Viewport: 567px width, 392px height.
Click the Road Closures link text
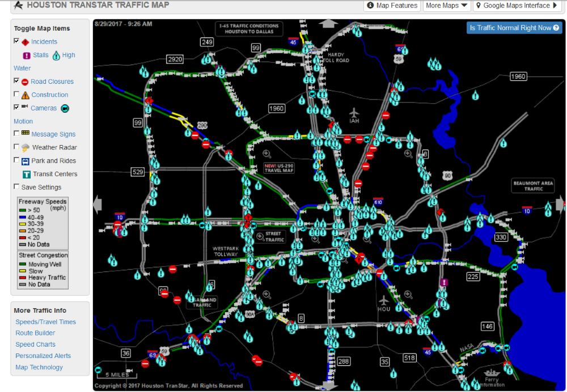click(x=52, y=82)
